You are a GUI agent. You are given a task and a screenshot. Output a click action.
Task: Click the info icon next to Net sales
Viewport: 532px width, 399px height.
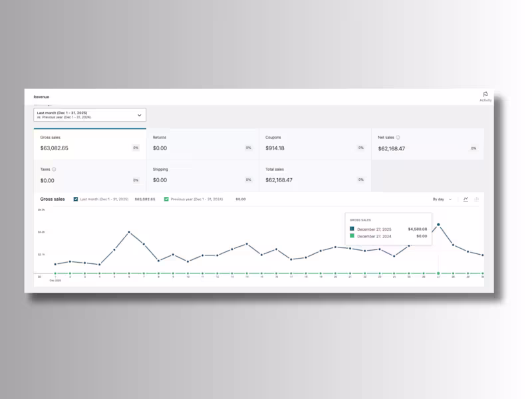point(396,137)
